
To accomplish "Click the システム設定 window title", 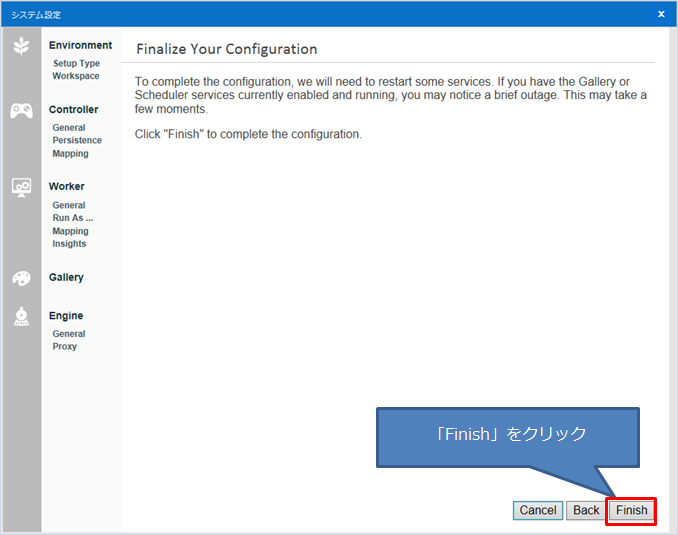I will click(36, 15).
